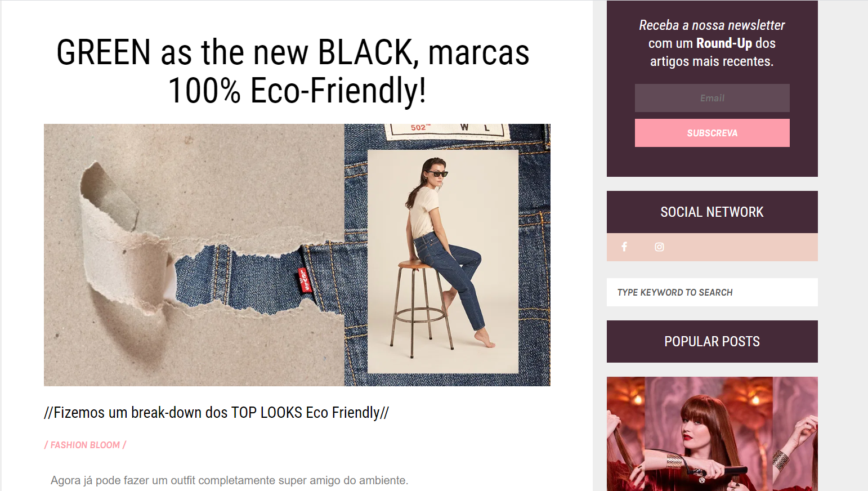
Task: Open the Facebook social icon
Action: (624, 247)
